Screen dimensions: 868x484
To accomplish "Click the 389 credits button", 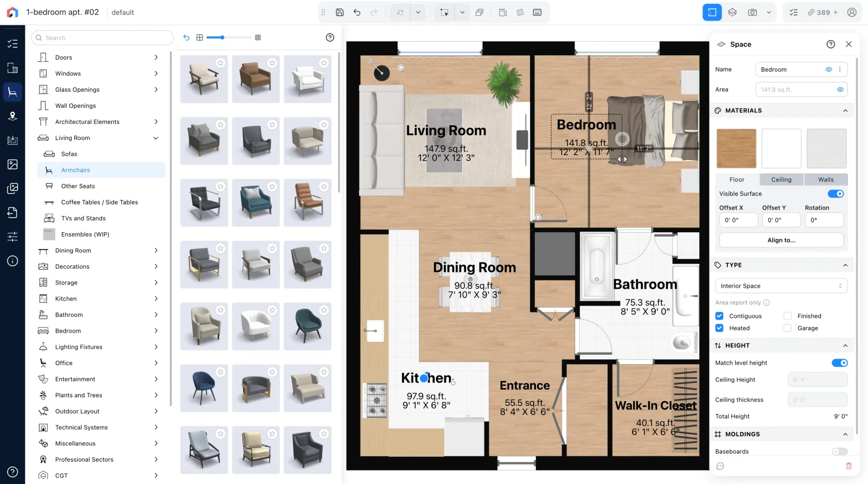I will point(822,12).
